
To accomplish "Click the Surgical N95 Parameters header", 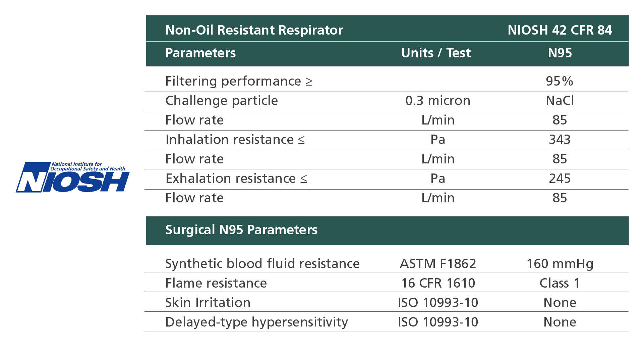I will 241,230.
